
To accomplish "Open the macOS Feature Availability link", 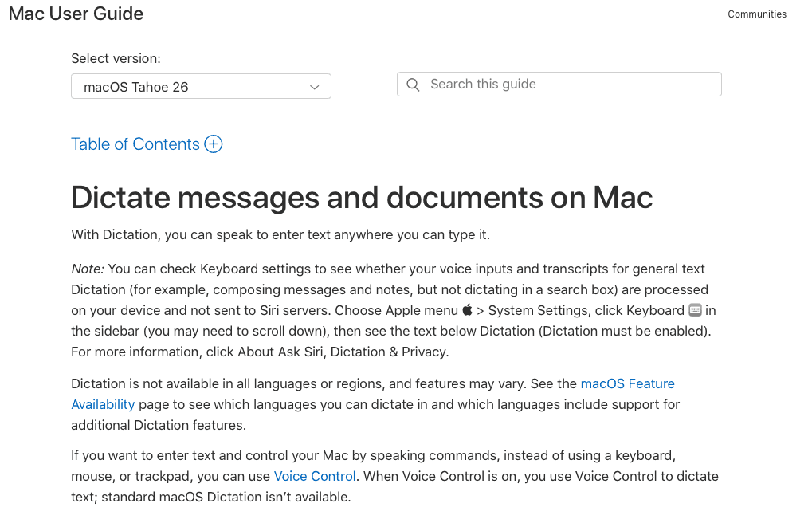I will tap(628, 383).
